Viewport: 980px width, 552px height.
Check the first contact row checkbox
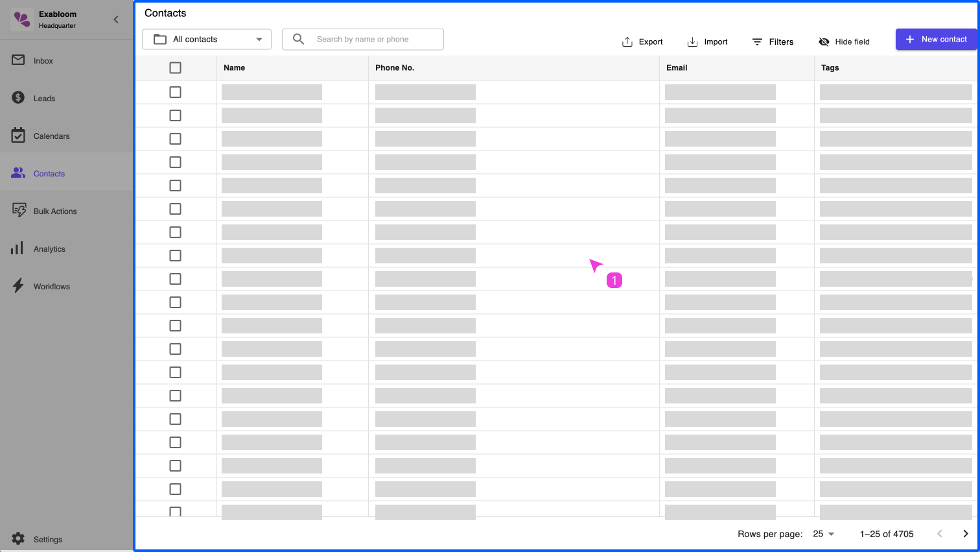pos(175,92)
